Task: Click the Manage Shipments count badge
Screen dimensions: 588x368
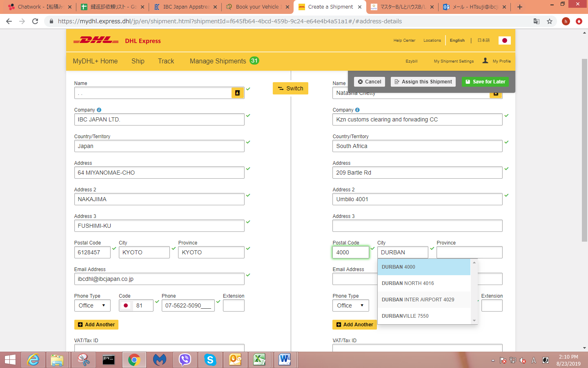Action: [x=254, y=61]
